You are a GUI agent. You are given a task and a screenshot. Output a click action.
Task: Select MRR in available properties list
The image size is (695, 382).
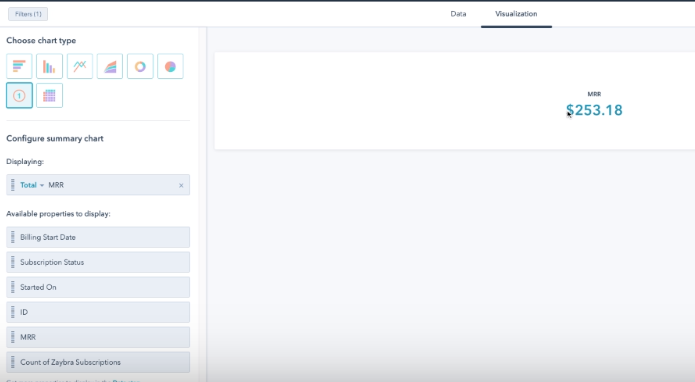point(98,337)
